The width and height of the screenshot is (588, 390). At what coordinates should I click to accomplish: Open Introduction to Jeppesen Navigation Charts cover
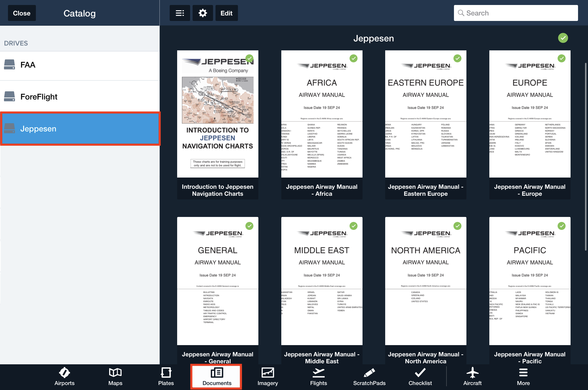click(218, 114)
